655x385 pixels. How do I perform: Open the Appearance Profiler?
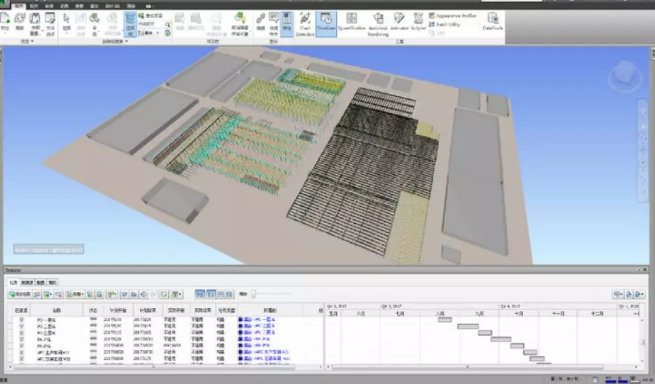(x=452, y=16)
